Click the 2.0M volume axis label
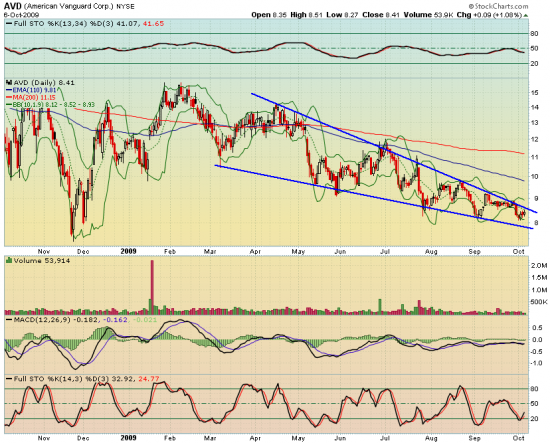The height and width of the screenshot is (443, 550). (539, 266)
